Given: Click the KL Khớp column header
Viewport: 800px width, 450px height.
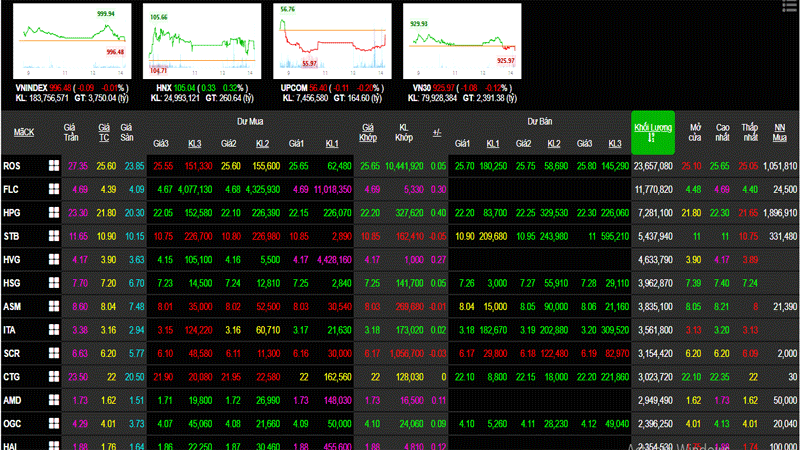Looking at the screenshot, I should [404, 133].
